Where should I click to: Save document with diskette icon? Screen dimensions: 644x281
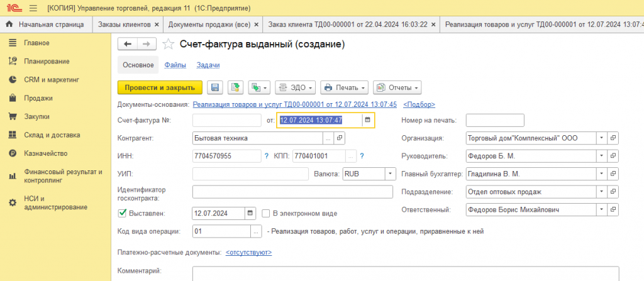(215, 87)
